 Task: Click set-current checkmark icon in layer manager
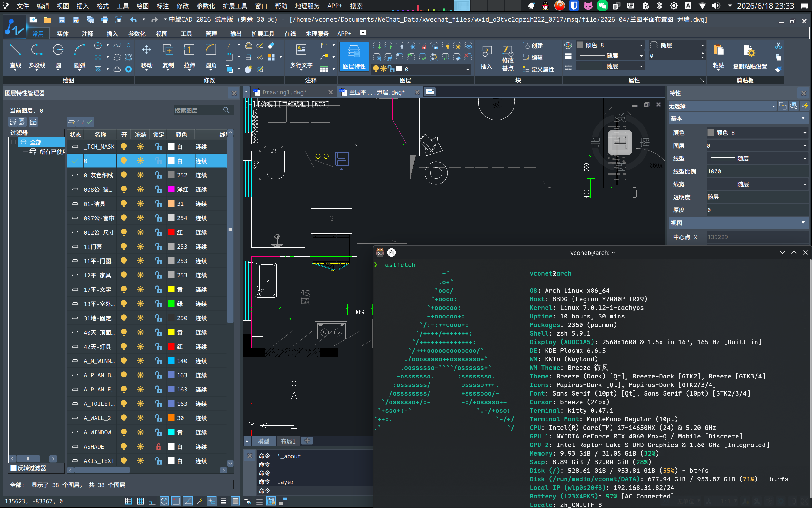click(x=89, y=122)
